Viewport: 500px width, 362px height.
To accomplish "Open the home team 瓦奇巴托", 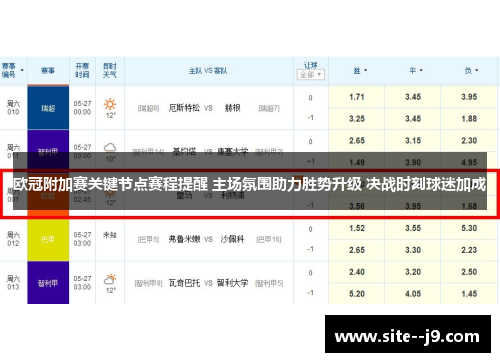I will pyautogui.click(x=184, y=283).
